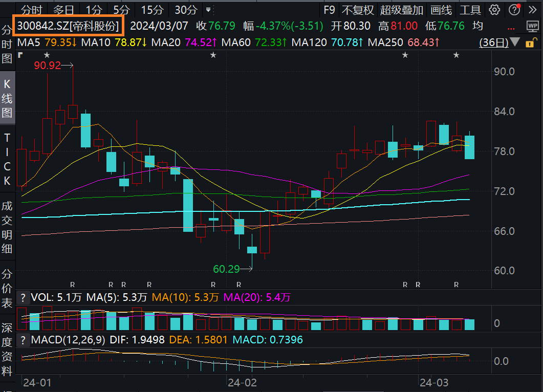
Task: Open VOL indicator help question mark
Action: pos(23,297)
